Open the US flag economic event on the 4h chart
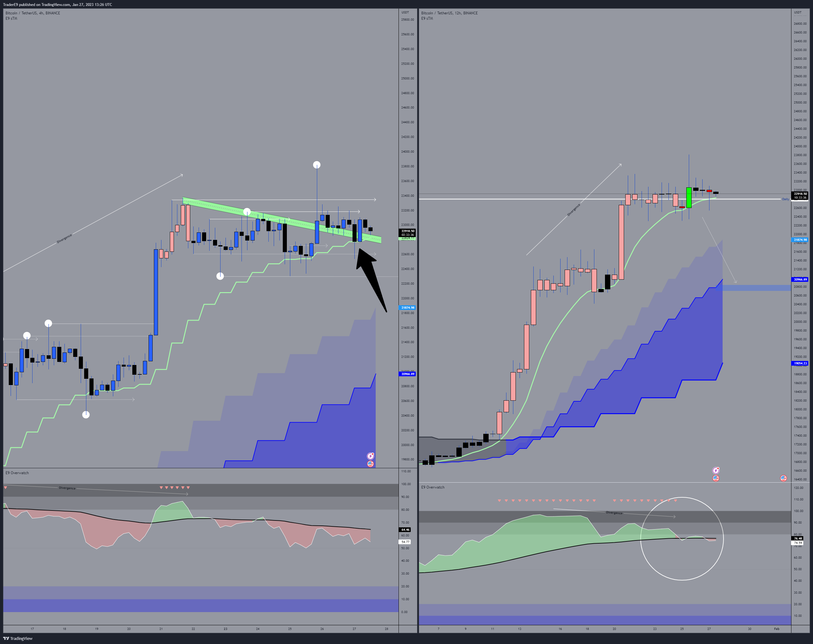Image resolution: width=813 pixels, height=644 pixels. click(371, 464)
